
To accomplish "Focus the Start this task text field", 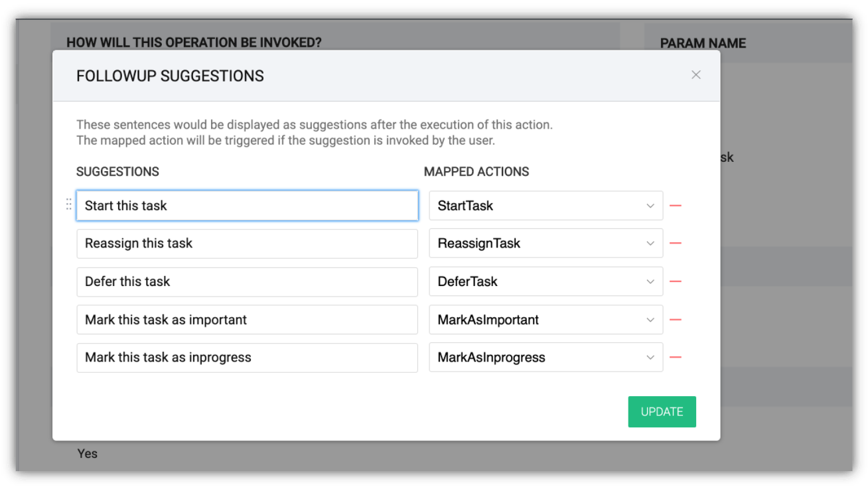I will point(247,206).
